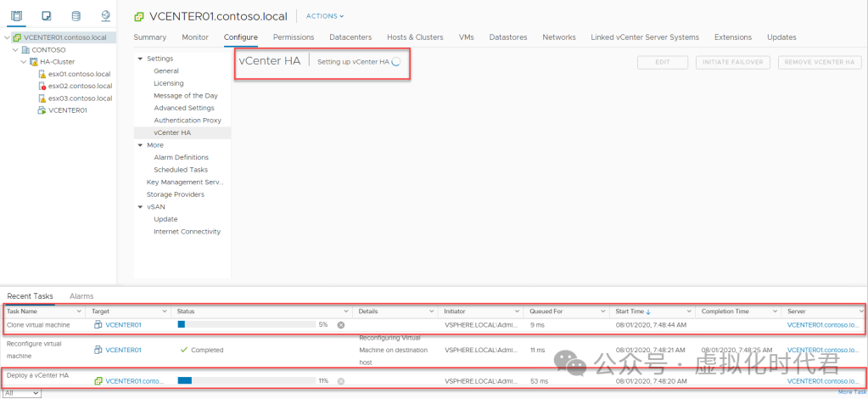Open the ACTIONS dropdown menu
Image resolution: width=868 pixels, height=399 pixels.
(325, 16)
